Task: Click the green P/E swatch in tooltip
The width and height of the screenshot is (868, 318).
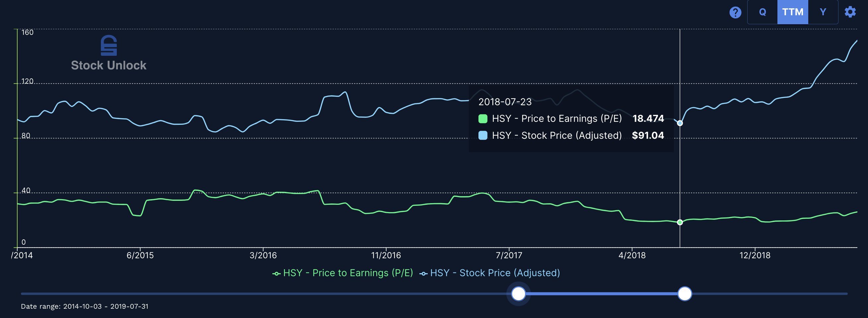Action: click(483, 119)
